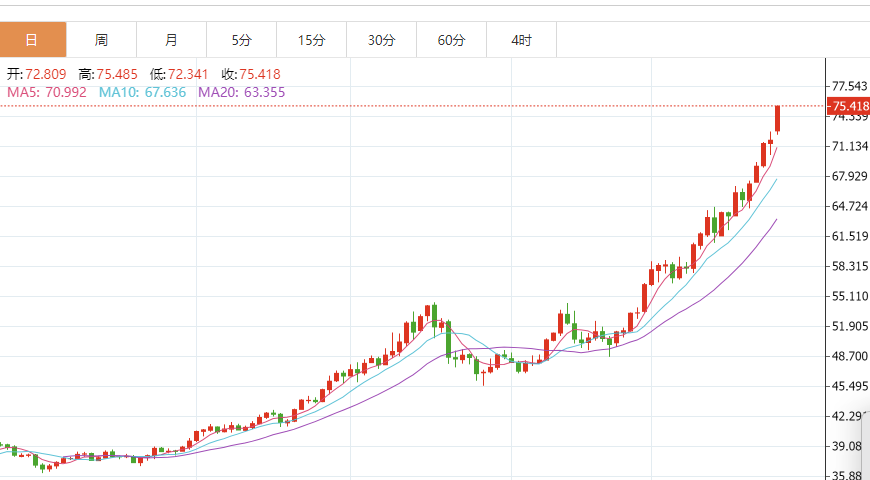Select the 30分 chart interval

381,40
